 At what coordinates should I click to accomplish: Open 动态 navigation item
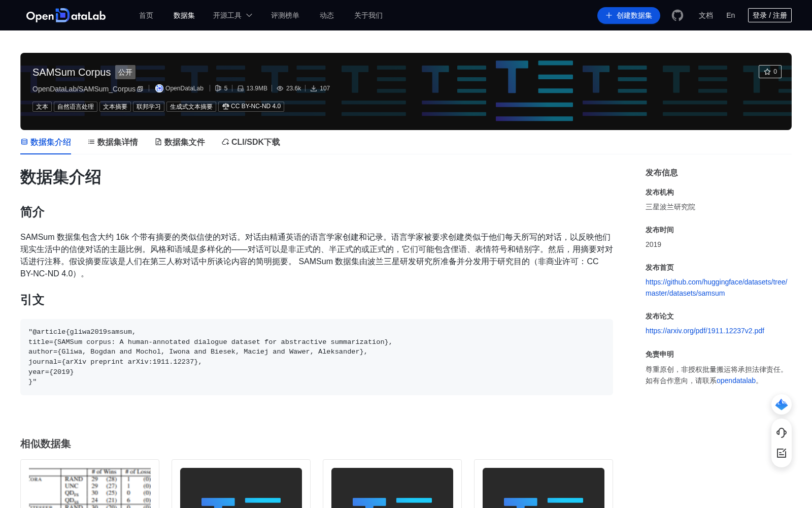[327, 15]
